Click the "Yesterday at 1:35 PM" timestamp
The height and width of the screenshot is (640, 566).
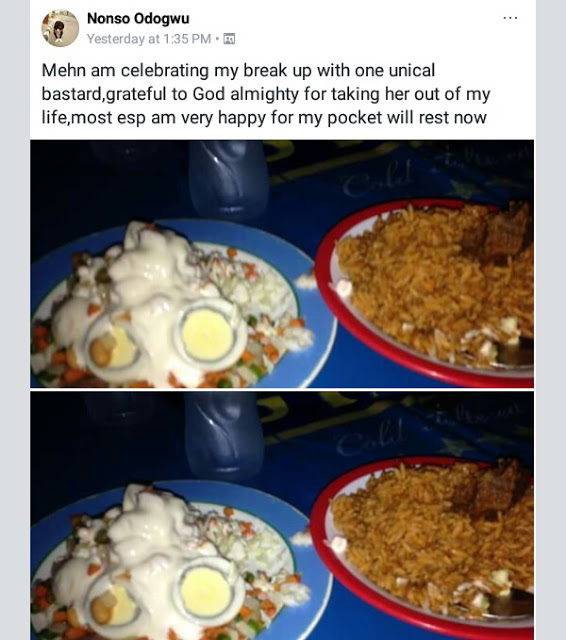(149, 39)
